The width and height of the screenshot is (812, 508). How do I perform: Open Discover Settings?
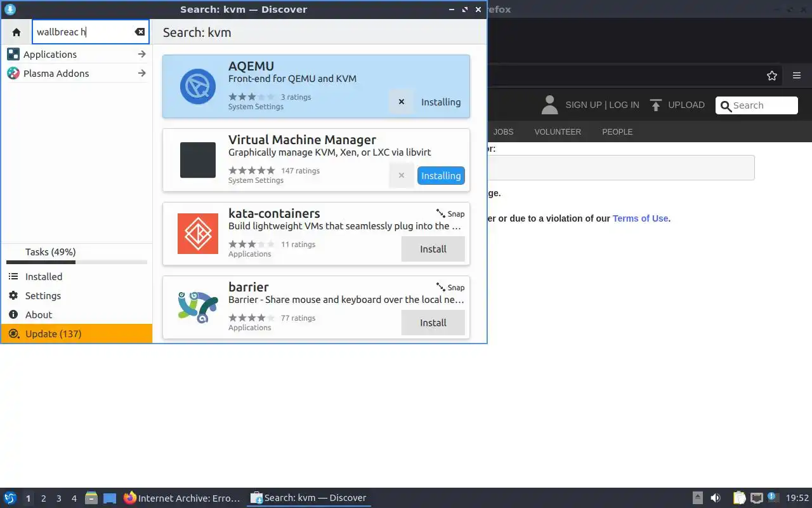77,296
